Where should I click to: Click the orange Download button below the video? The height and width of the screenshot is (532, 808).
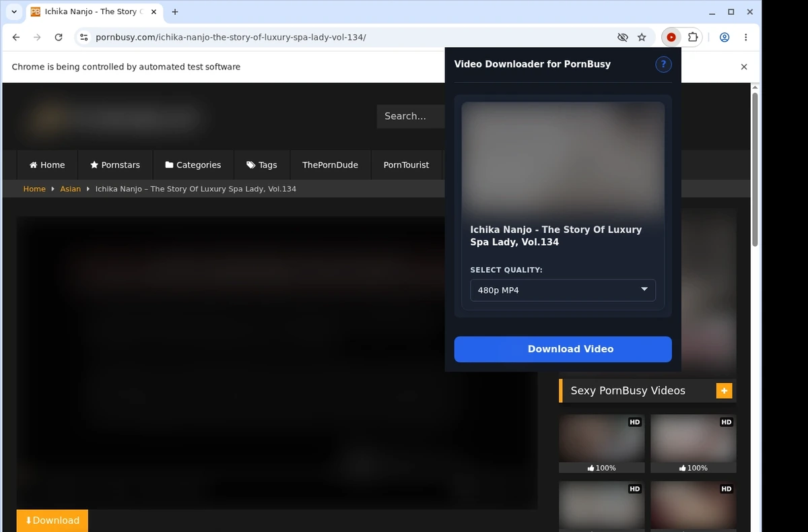click(x=53, y=521)
